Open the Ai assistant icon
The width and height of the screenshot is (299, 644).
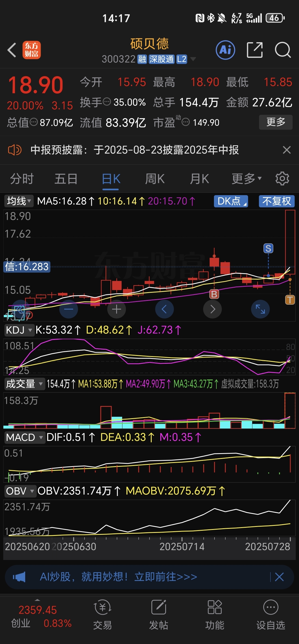click(x=225, y=50)
